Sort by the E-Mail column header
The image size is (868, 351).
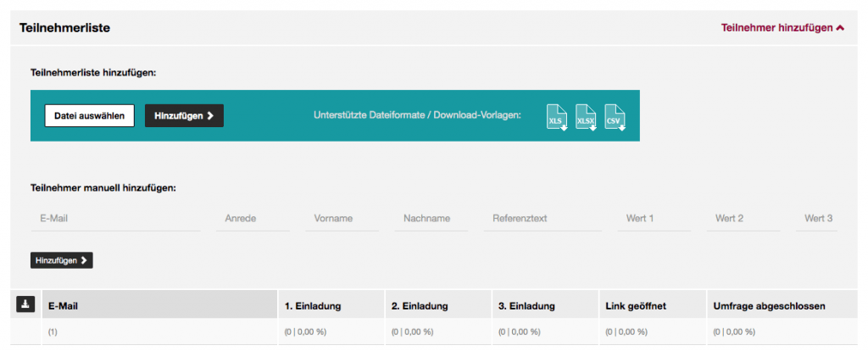[159, 304]
